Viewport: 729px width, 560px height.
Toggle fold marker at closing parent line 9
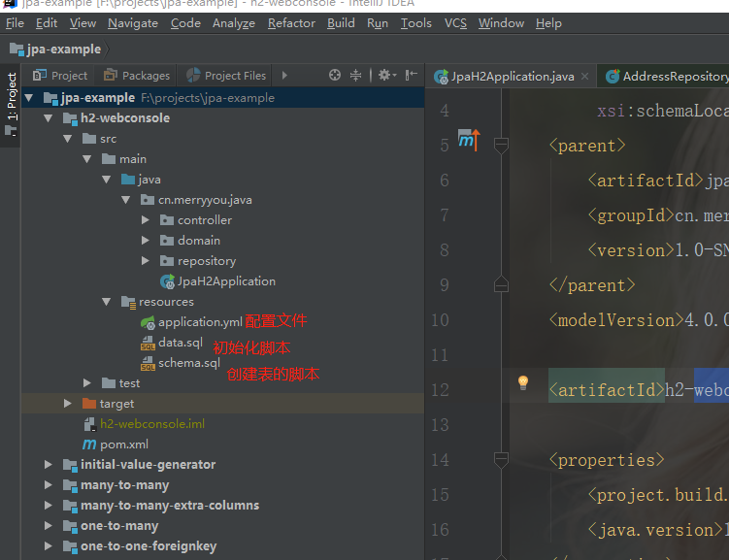click(501, 284)
